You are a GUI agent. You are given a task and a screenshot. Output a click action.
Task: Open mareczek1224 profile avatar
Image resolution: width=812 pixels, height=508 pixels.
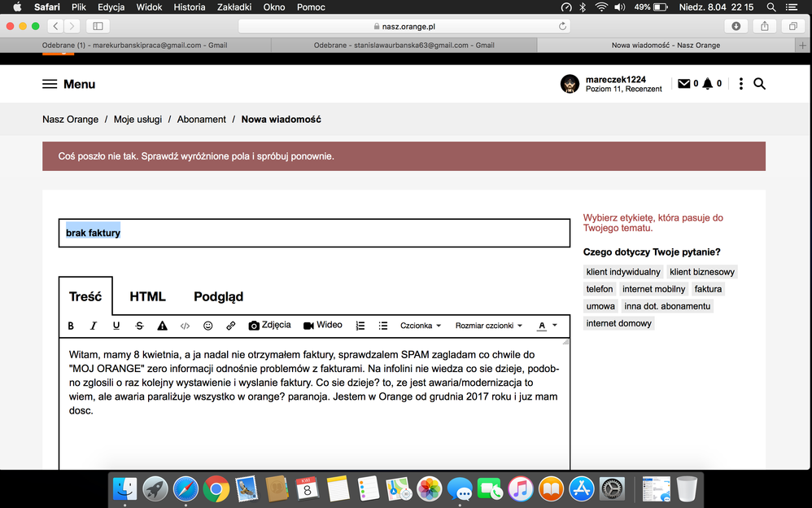point(570,84)
